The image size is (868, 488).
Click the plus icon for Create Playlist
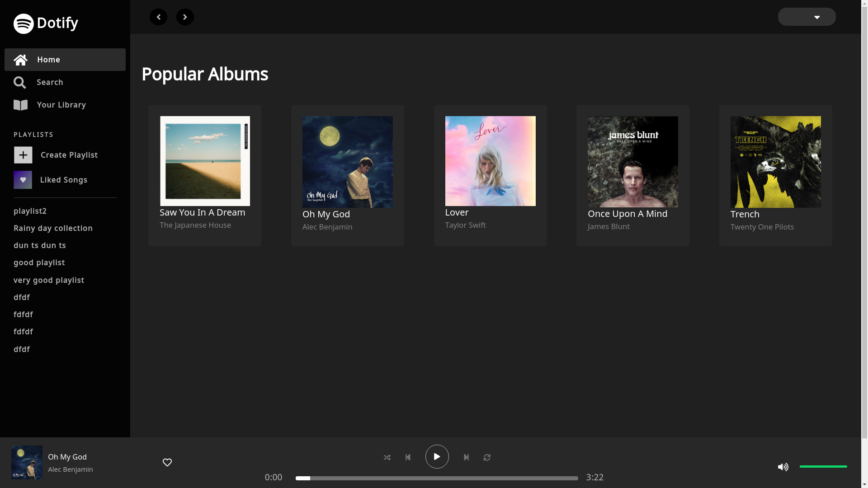click(x=23, y=155)
